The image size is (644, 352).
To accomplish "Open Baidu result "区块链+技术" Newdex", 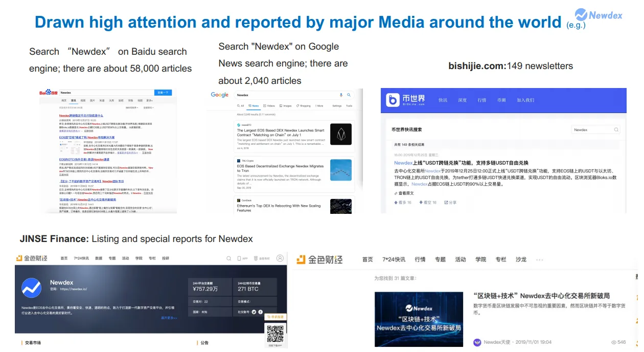I will coord(88,200).
